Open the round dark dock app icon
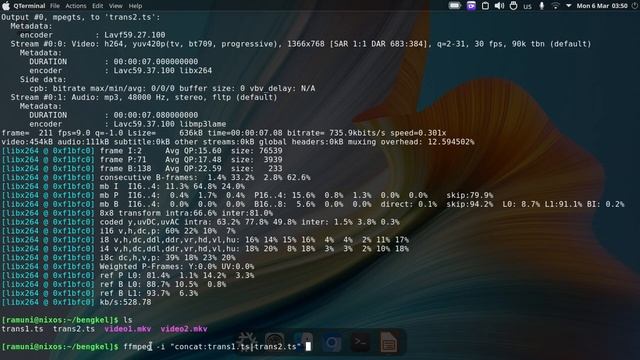The image size is (640, 360). pos(274,341)
